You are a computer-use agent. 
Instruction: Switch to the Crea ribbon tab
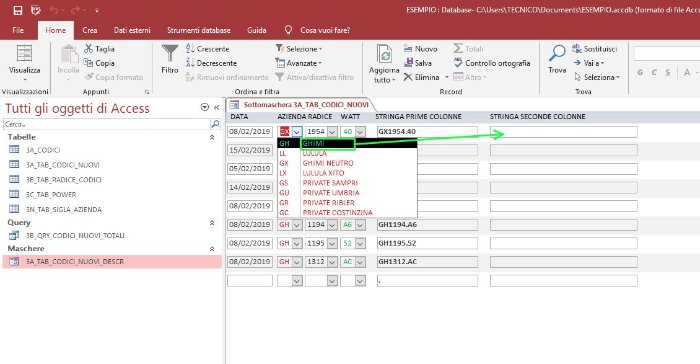[x=89, y=30]
